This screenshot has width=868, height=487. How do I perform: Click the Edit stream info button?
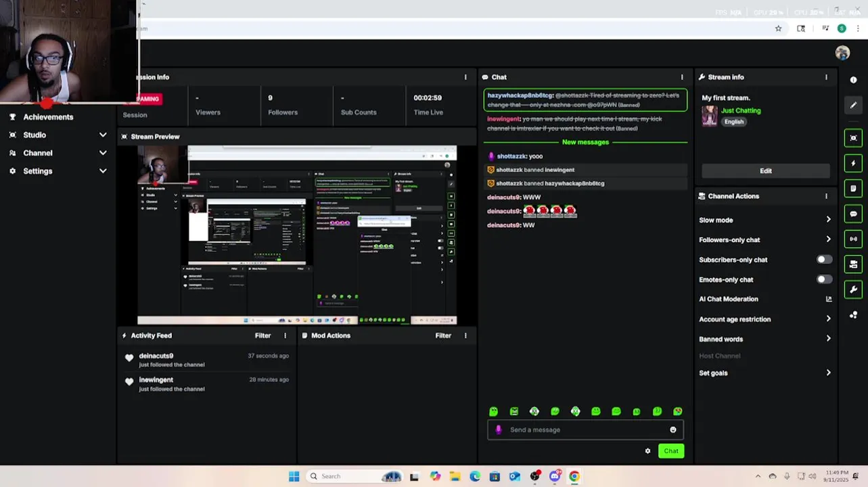(x=765, y=171)
